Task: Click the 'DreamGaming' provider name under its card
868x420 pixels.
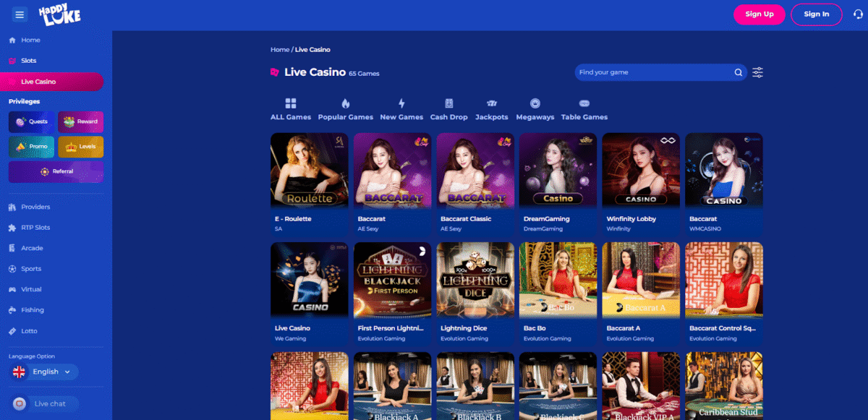Action: [541, 228]
